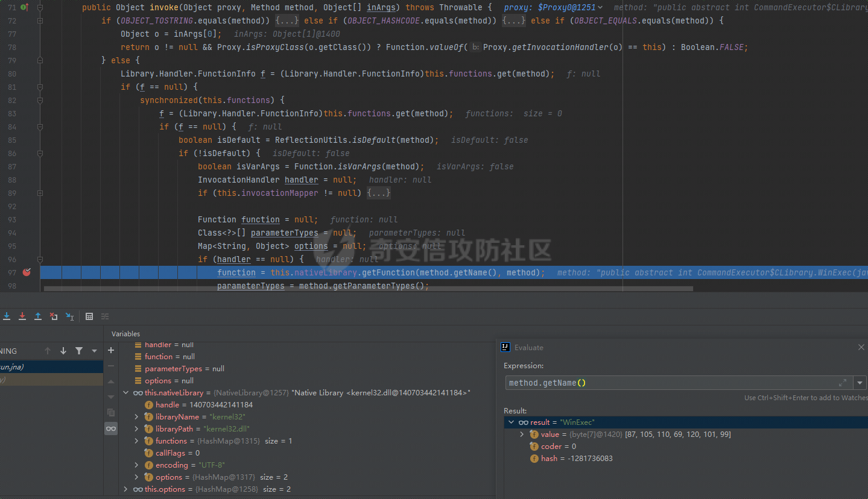Screen dimensions: 868x499
Task: Click the Step Out arrow icon
Action: click(x=38, y=316)
